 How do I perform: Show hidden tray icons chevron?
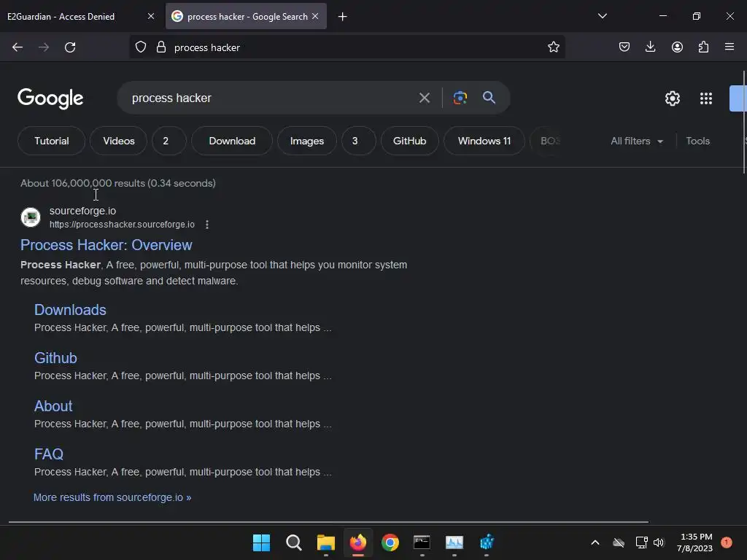(595, 542)
